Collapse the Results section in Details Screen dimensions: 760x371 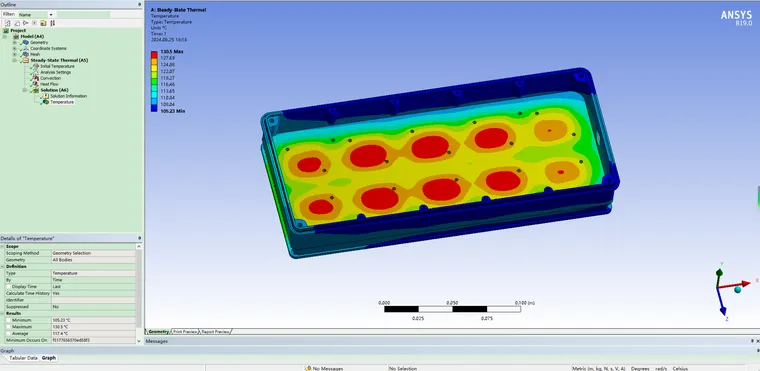(x=3, y=313)
